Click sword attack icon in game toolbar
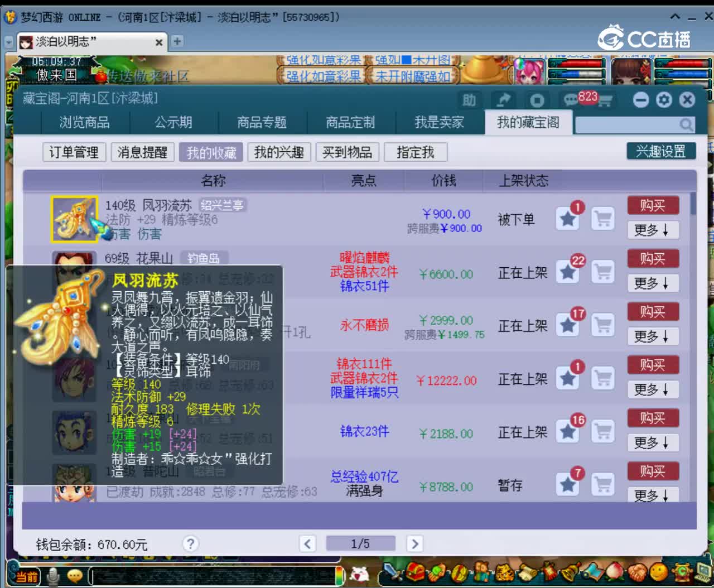The image size is (714, 588). [393, 573]
